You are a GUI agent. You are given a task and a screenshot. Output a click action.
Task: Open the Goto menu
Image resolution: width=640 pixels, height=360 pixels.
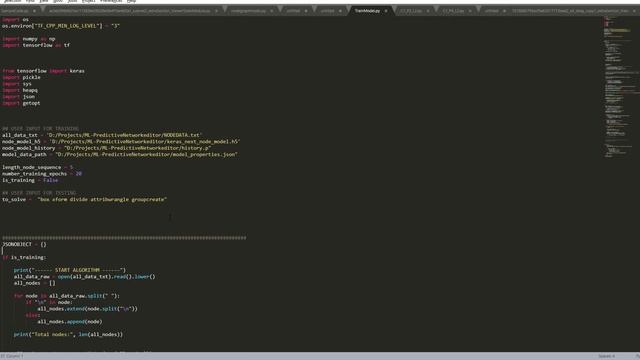[58, 1]
